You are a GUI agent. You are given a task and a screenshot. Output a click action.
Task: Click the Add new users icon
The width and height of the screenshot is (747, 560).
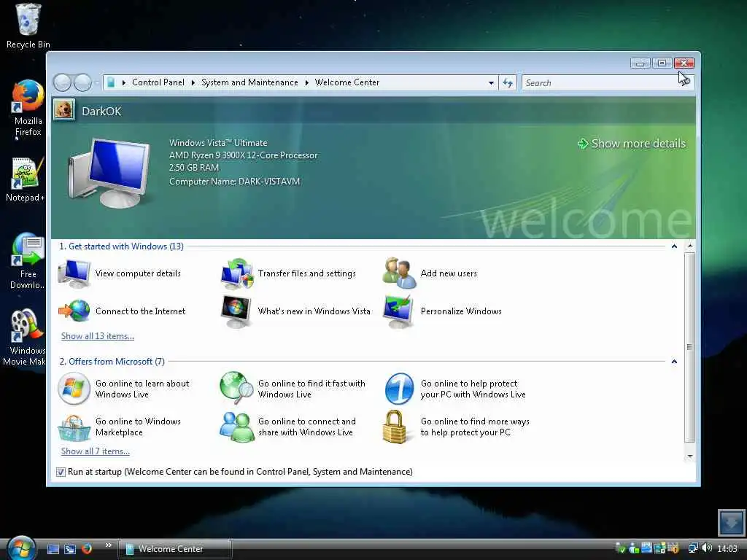[x=399, y=273]
